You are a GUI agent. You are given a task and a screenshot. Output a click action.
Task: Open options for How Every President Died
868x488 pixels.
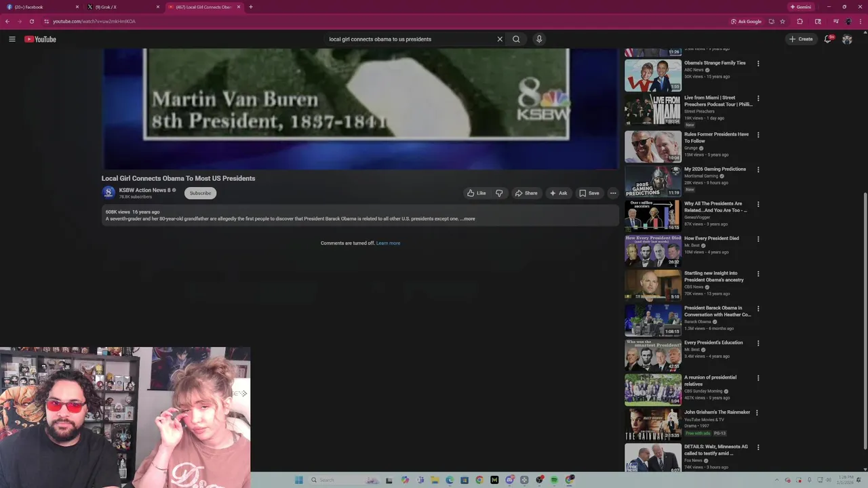(758, 239)
